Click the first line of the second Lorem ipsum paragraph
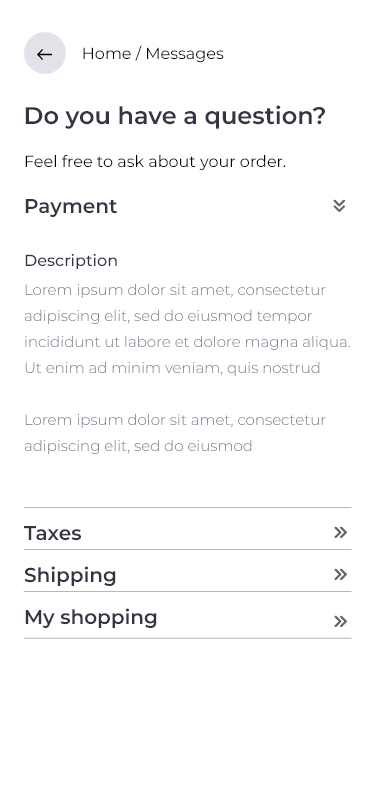 pos(175,420)
